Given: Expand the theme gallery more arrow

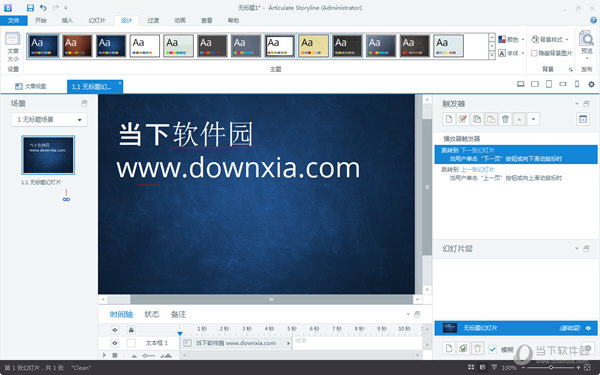Looking at the screenshot, I should [492, 55].
